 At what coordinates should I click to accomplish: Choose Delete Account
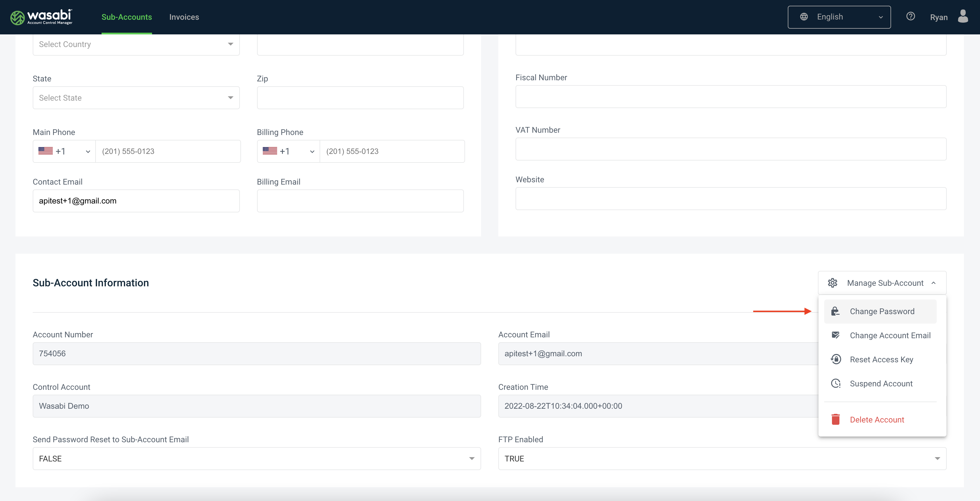[880, 419]
